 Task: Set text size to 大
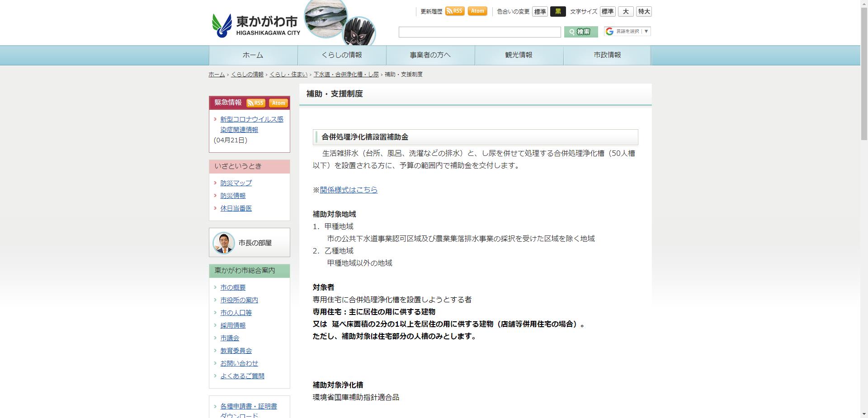pos(626,11)
